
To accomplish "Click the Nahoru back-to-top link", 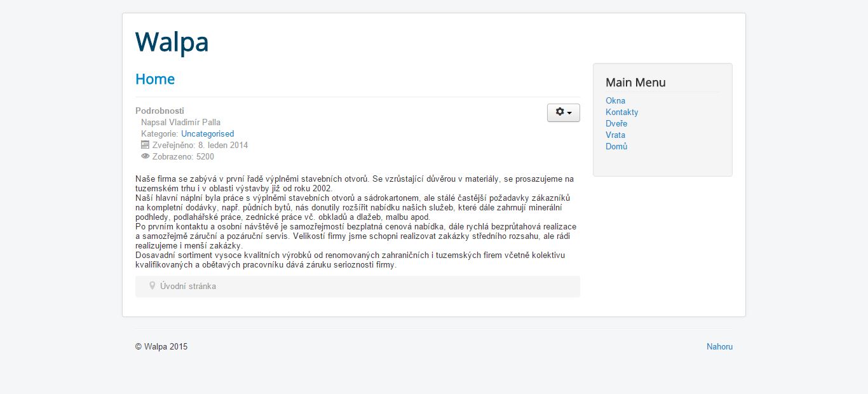I will point(719,347).
